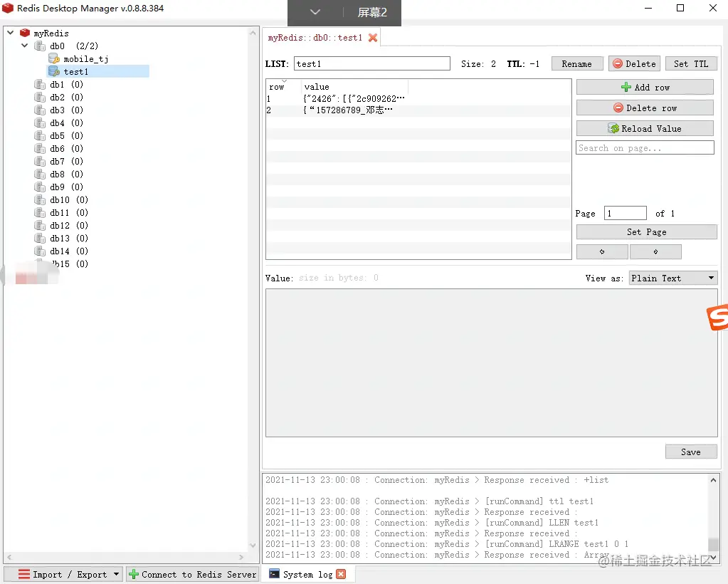Click the db11 database icon
The height and width of the screenshot is (584, 728).
pyautogui.click(x=40, y=212)
